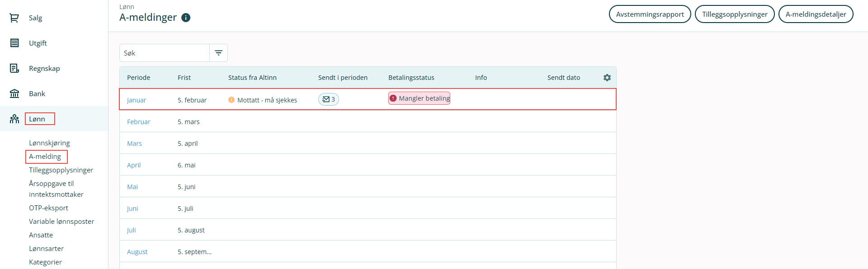Screen dimensions: 868x269
Task: Open the A-meldinger info icon
Action: coord(186,18)
